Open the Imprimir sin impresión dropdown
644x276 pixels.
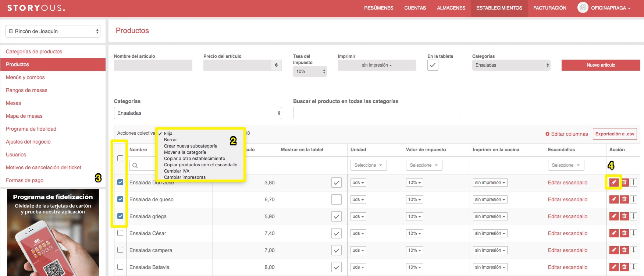[377, 65]
